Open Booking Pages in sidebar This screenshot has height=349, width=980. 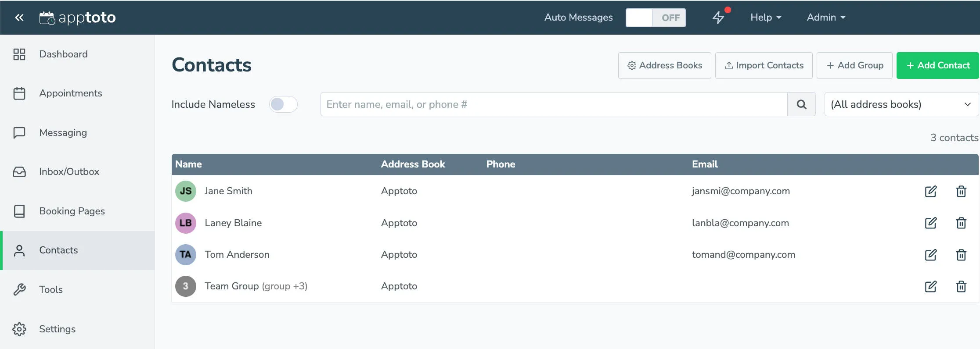pyautogui.click(x=77, y=211)
